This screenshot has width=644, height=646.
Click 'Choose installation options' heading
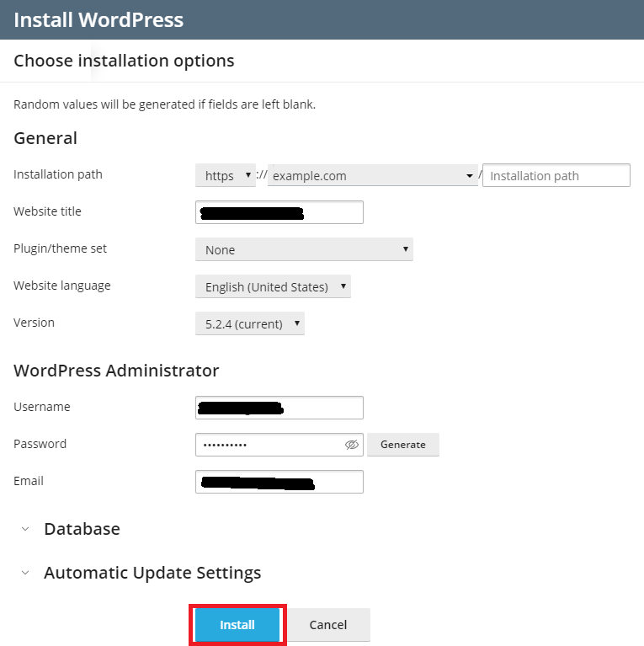point(124,61)
